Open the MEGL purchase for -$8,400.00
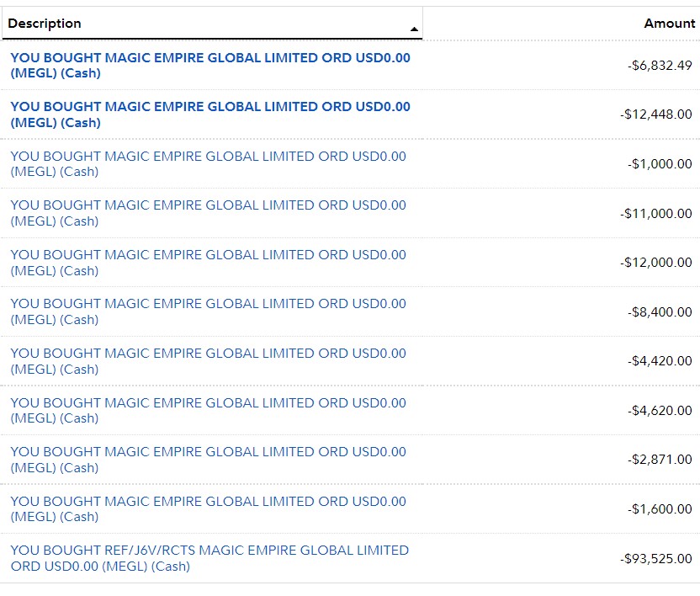 point(209,311)
